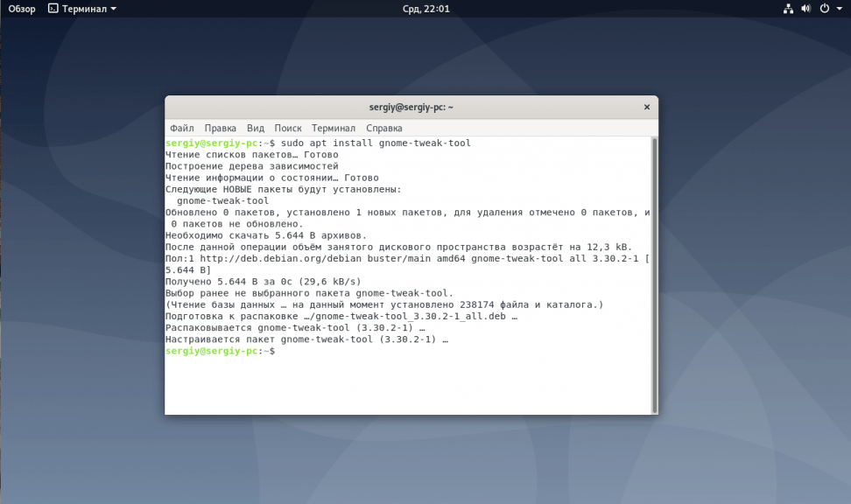Open the Правка menu
The image size is (851, 504).
220,128
